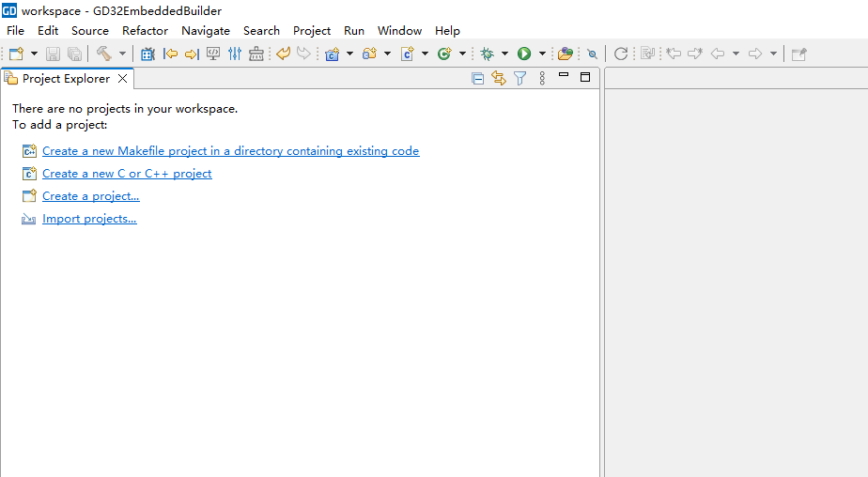Viewport: 868px width, 477px height.
Task: Click the Save disk icon
Action: click(53, 54)
